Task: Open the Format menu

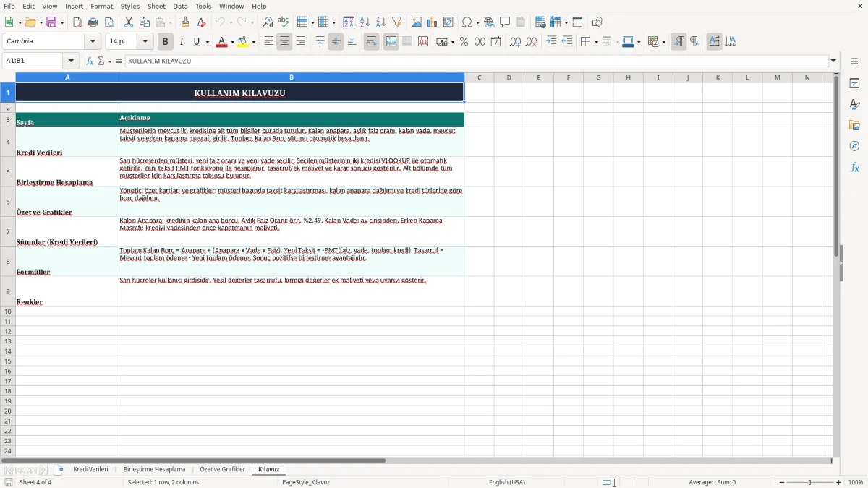Action: pyautogui.click(x=101, y=6)
